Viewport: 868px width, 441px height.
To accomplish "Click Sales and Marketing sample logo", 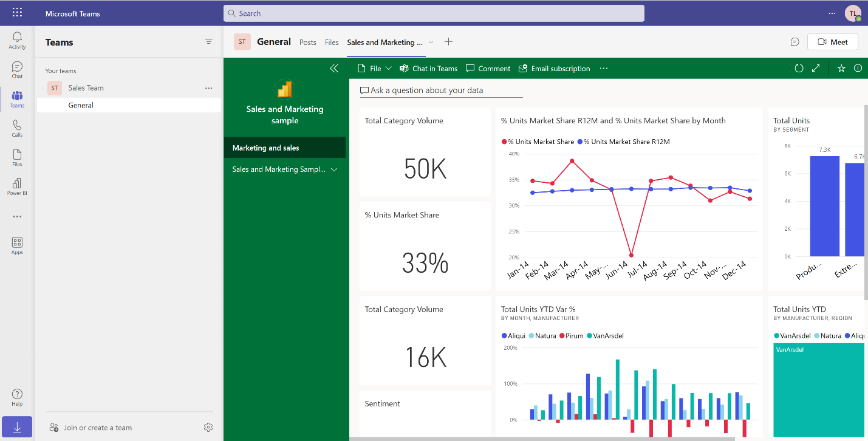I will click(285, 89).
